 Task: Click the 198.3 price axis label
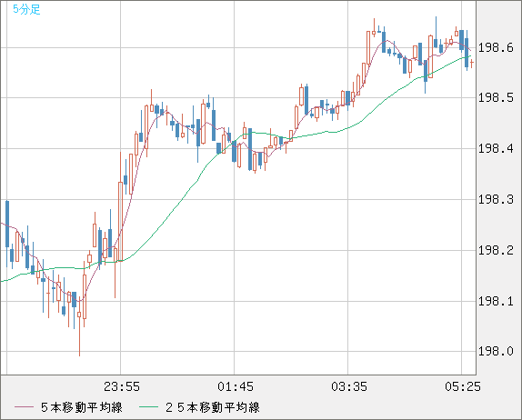496,200
